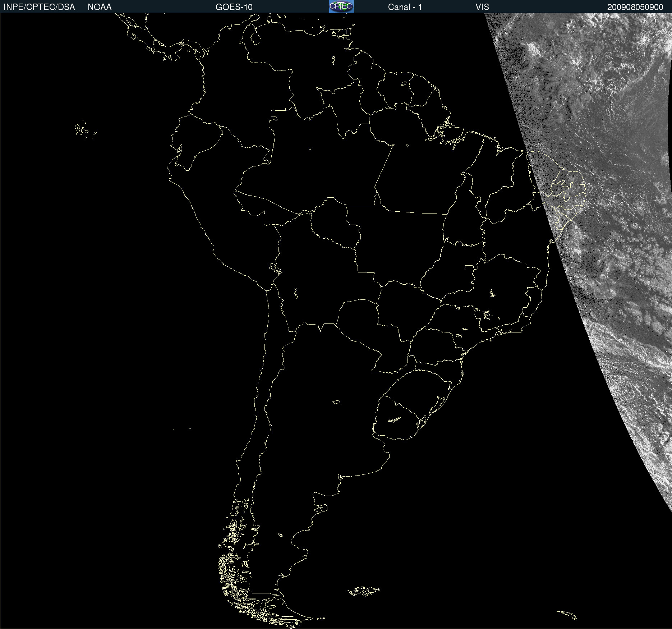Click the GOES-10 satellite label
This screenshot has height=629, width=672.
234,7
